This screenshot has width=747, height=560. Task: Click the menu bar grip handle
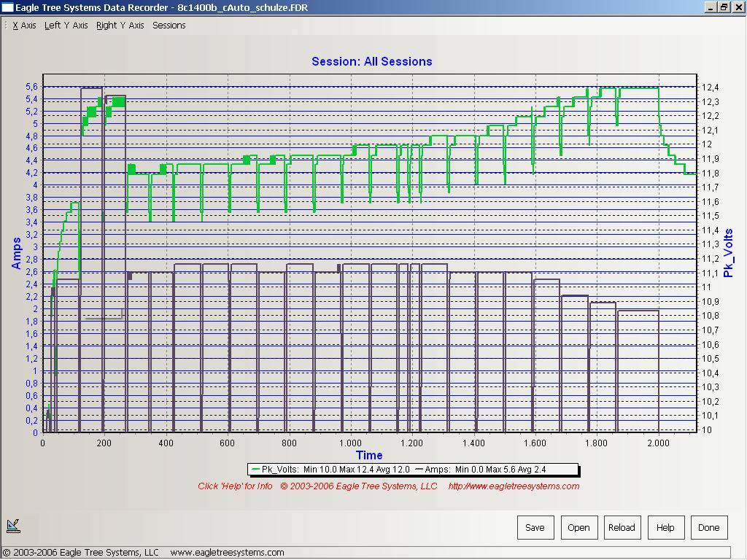point(6,26)
